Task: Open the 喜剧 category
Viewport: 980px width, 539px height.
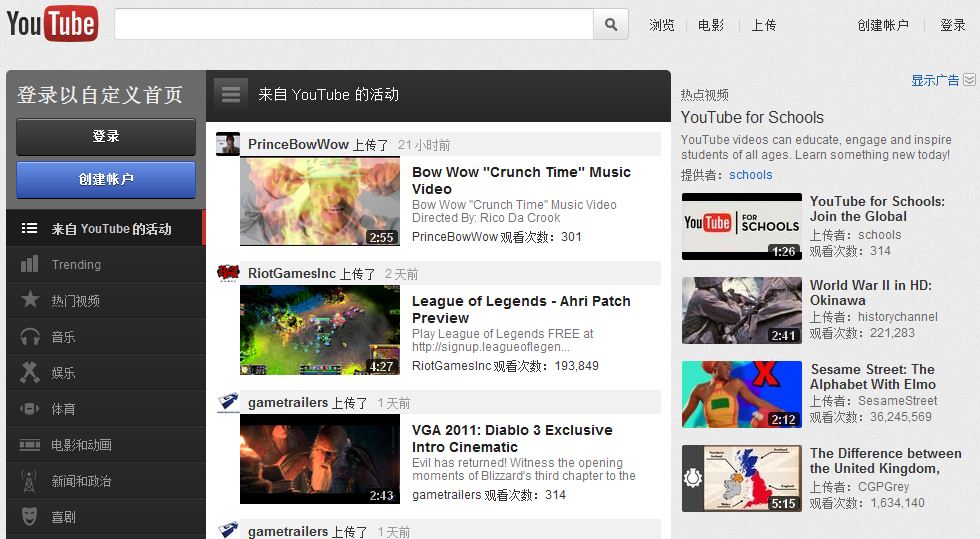Action: click(x=106, y=516)
